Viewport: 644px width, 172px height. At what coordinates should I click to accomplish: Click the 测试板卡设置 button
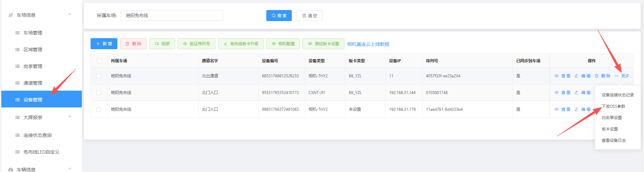tap(323, 44)
